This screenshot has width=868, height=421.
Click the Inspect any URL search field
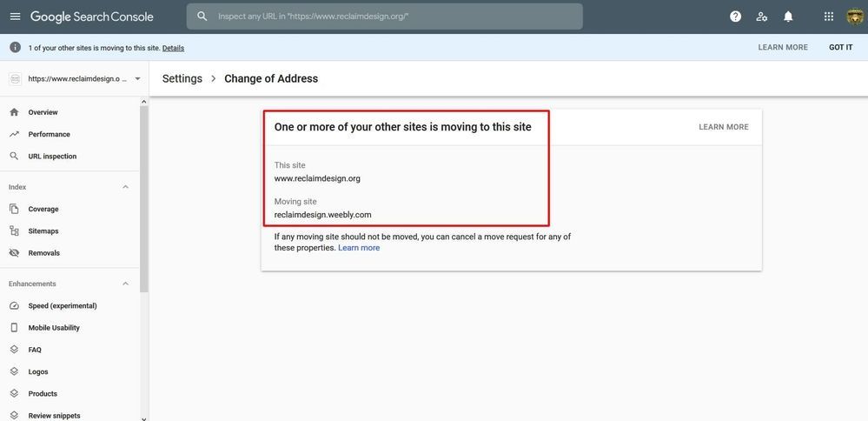(x=385, y=17)
